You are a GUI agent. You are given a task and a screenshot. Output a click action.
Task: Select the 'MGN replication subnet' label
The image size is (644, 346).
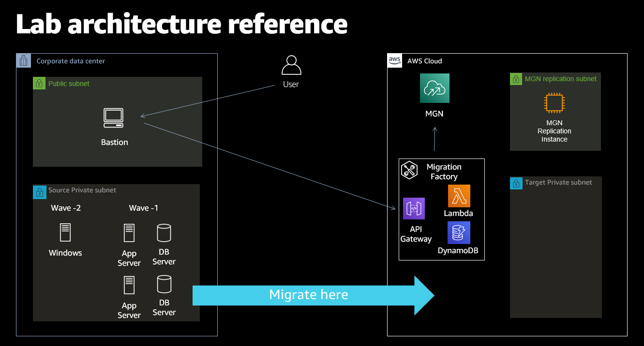tap(561, 79)
